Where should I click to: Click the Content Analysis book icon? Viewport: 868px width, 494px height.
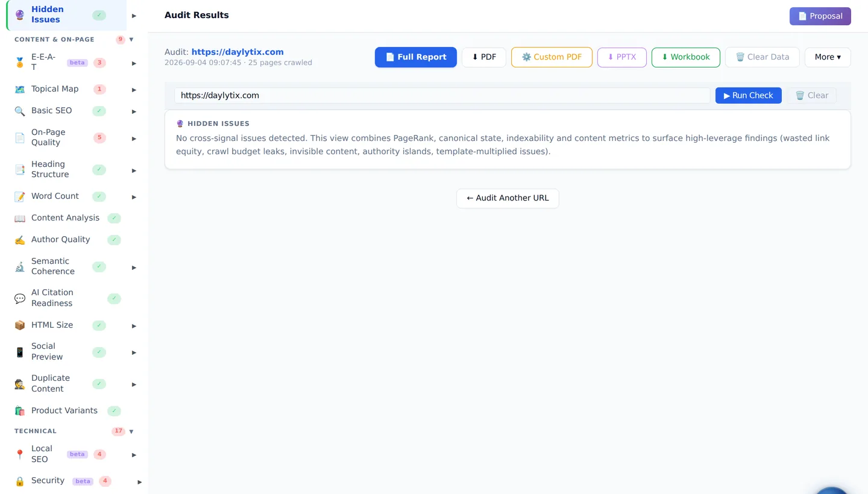pyautogui.click(x=20, y=218)
